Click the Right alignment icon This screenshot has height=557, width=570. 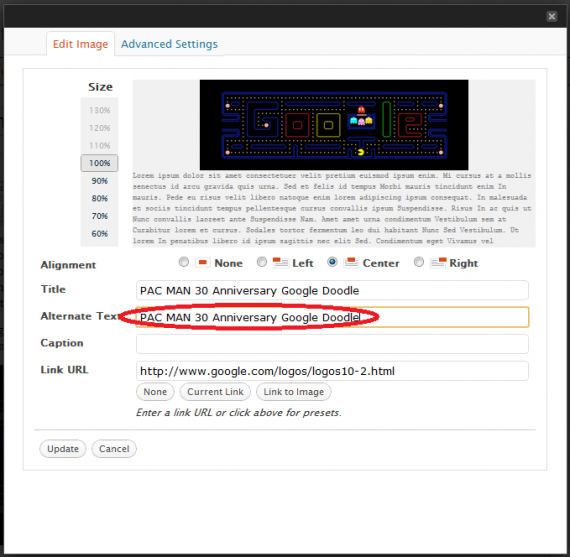438,262
